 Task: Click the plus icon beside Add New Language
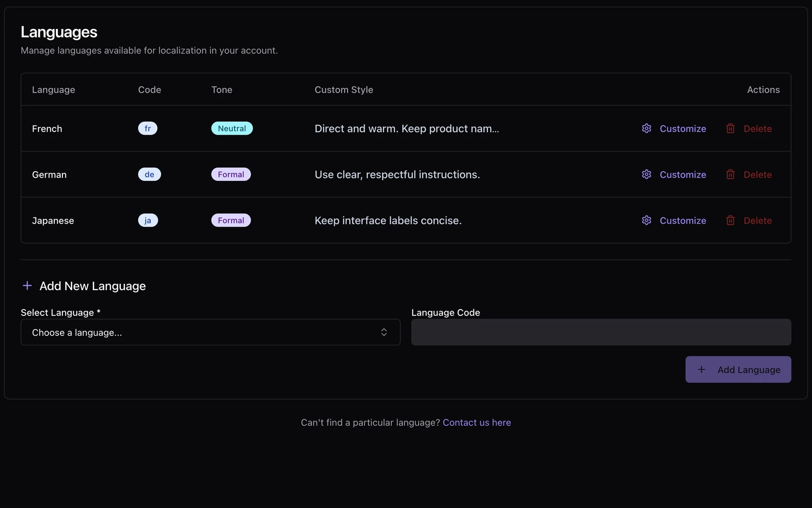click(27, 285)
